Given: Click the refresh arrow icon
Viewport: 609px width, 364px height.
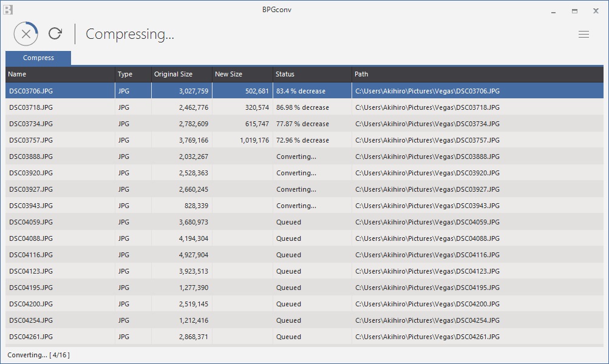Looking at the screenshot, I should [55, 34].
